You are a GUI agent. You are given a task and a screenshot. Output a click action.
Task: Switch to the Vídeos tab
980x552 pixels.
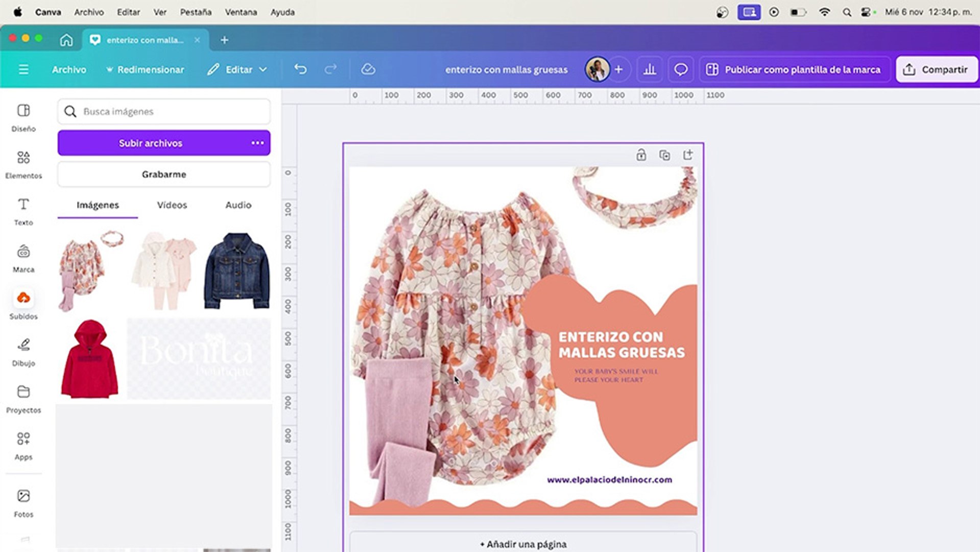pyautogui.click(x=172, y=205)
